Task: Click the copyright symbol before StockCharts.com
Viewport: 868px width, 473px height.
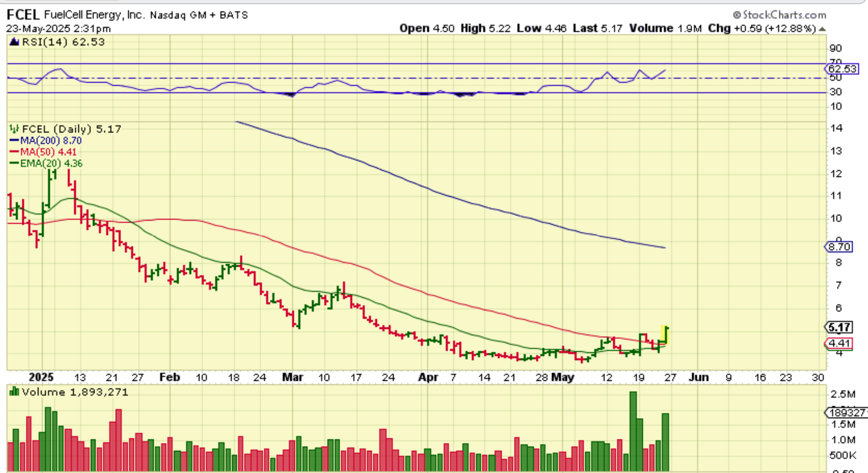Action: click(x=736, y=15)
